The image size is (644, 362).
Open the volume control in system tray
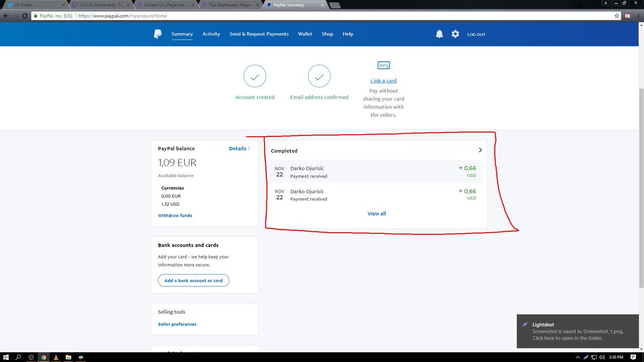(601, 357)
